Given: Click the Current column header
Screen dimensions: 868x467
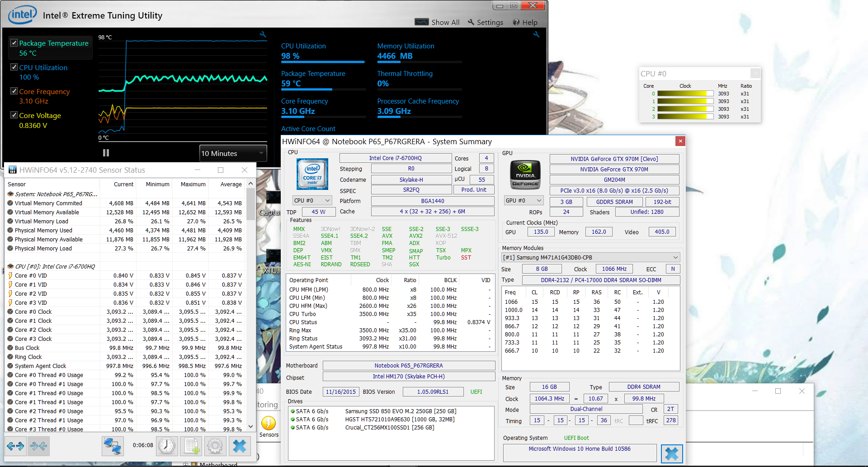Looking at the screenshot, I should pos(118,184).
